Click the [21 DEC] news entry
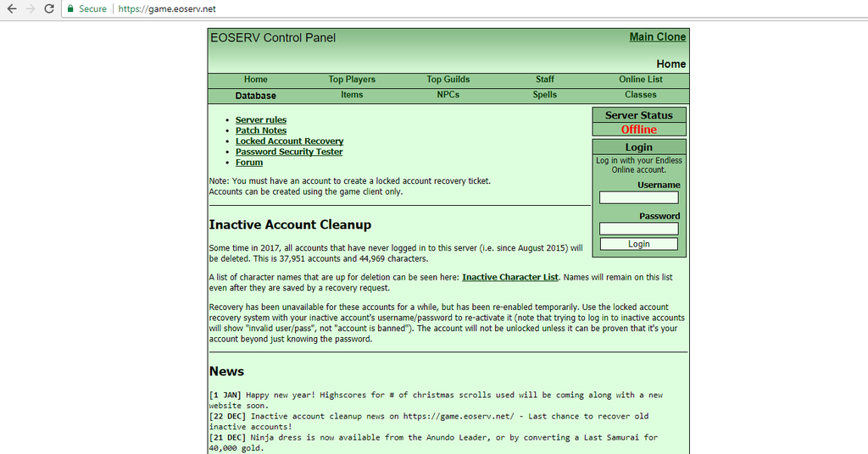This screenshot has height=454, width=868. tap(433, 442)
